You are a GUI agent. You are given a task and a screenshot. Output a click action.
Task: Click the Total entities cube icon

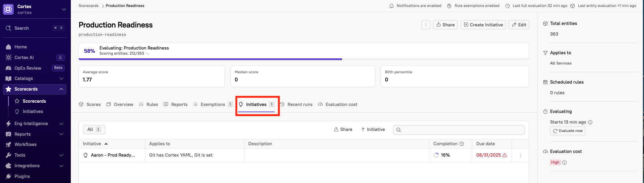[x=545, y=23]
